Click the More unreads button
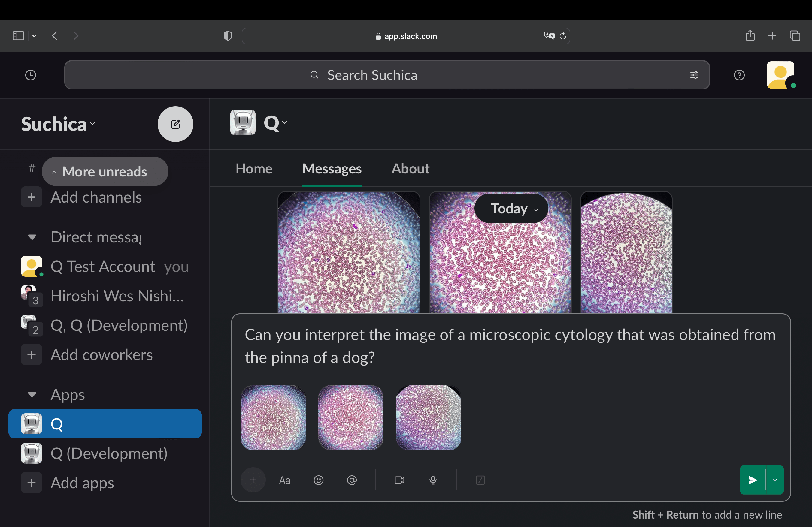The image size is (812, 527). tap(105, 171)
